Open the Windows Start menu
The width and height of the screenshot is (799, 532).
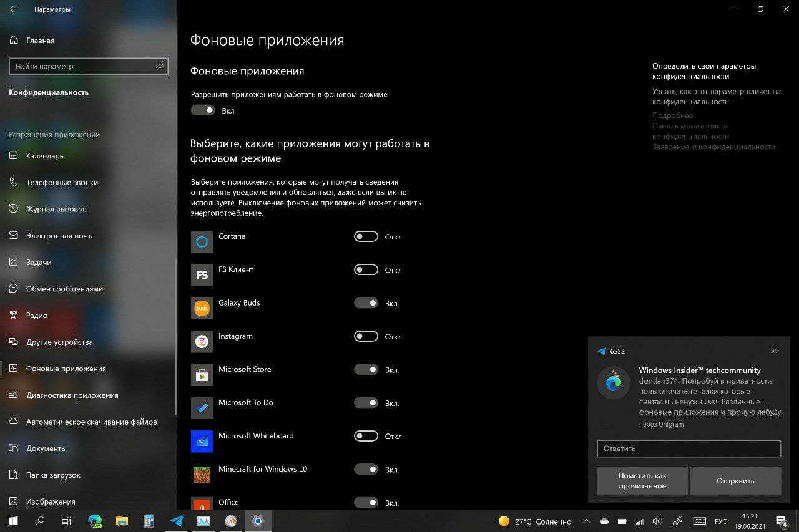pos(13,521)
